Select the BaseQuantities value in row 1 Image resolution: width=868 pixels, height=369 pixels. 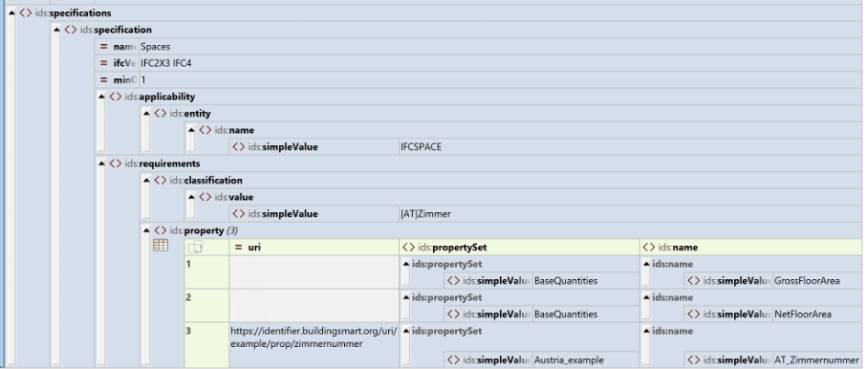(x=586, y=281)
